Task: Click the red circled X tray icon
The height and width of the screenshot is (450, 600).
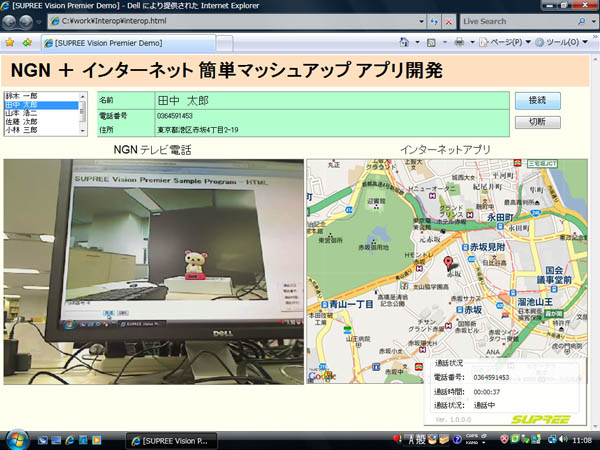Action: pyautogui.click(x=504, y=440)
